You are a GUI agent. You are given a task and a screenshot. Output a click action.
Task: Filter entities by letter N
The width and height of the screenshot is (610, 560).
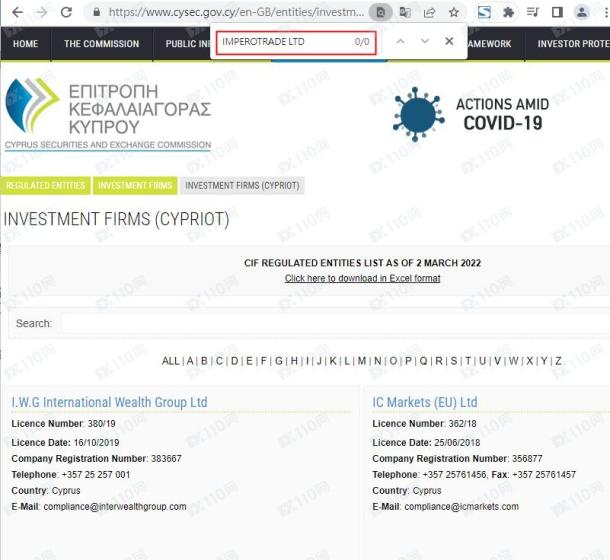click(x=377, y=361)
